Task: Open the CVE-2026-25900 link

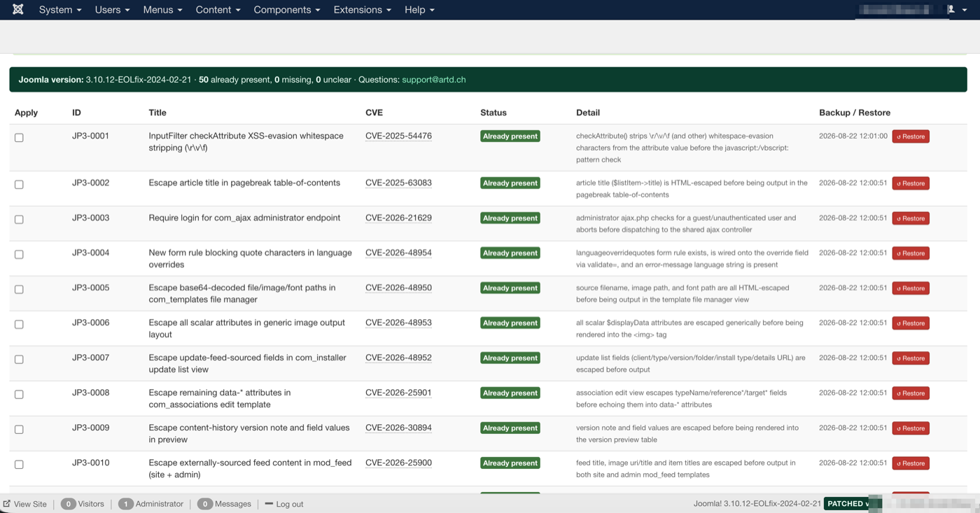Action: click(398, 463)
